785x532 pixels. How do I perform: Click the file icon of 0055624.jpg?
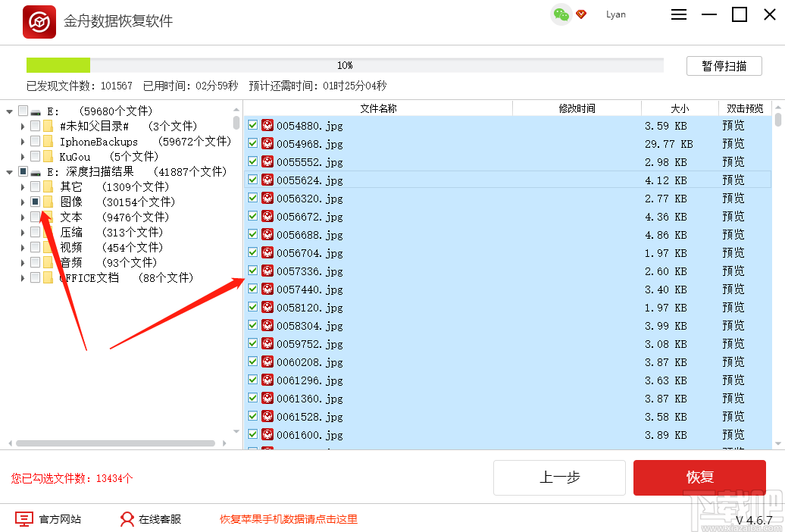[x=267, y=180]
